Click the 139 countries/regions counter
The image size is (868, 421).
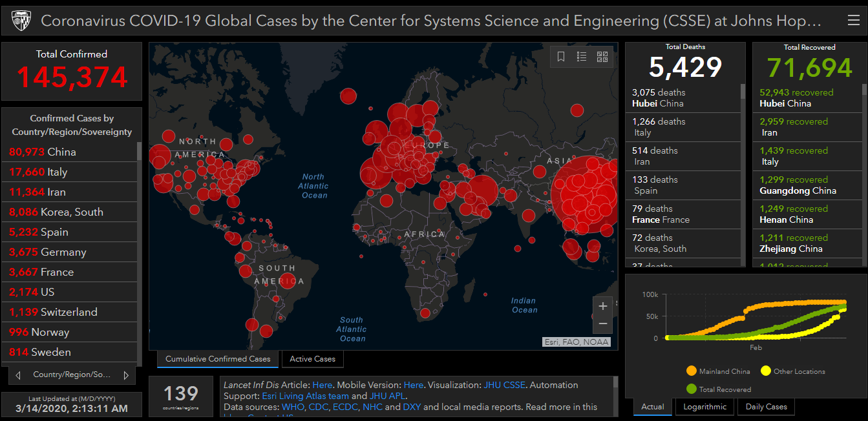181,396
